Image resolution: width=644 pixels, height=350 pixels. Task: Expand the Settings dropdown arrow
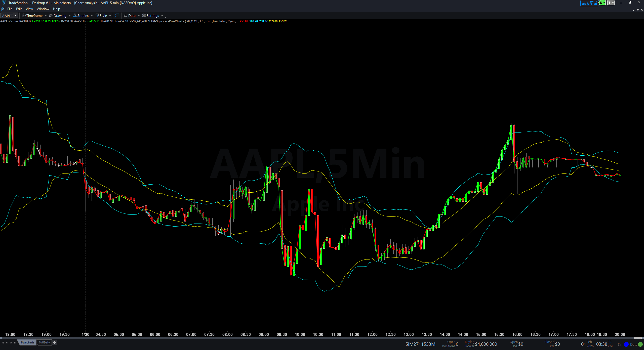pos(162,15)
